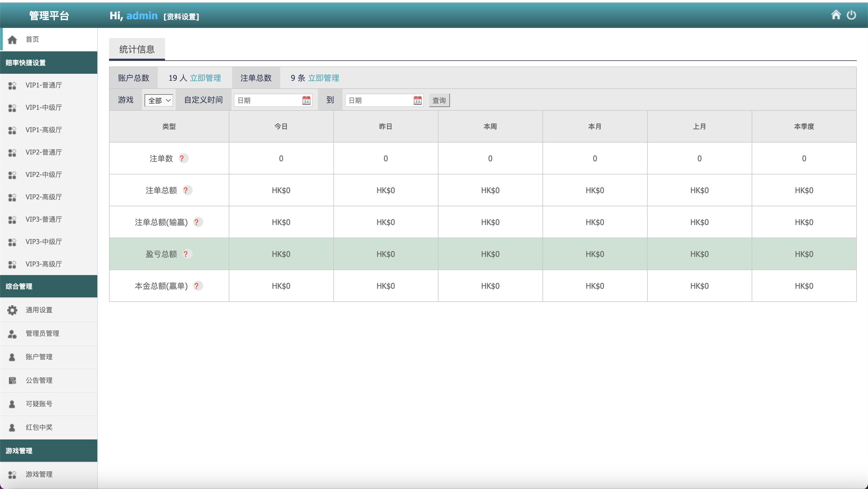Click gear icon for 通用设置
The width and height of the screenshot is (868, 489).
12,310
